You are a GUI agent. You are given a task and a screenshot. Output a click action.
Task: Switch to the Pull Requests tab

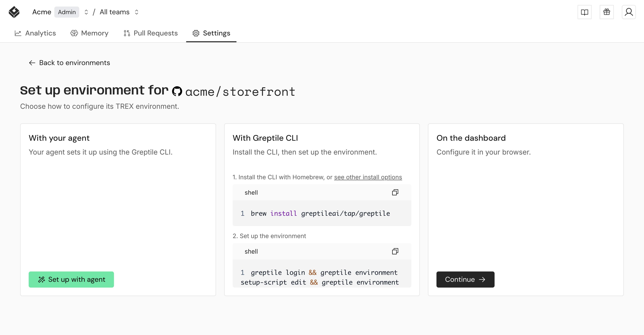[x=150, y=33]
